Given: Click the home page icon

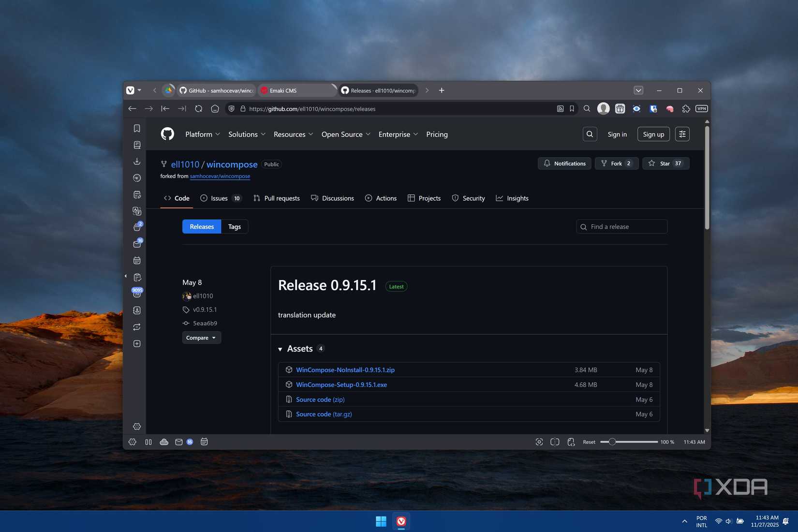Looking at the screenshot, I should pyautogui.click(x=215, y=109).
